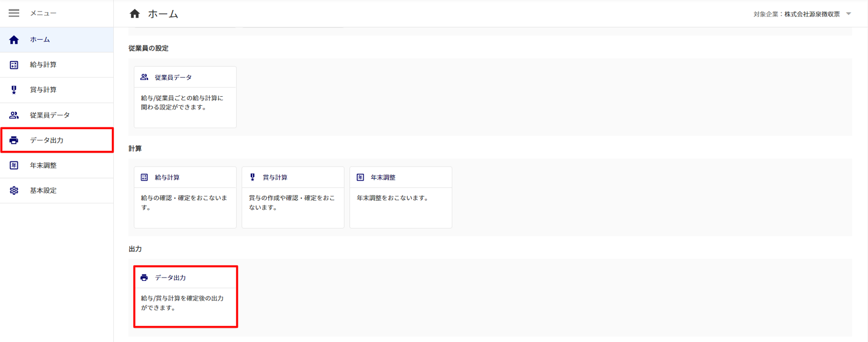This screenshot has width=868, height=342.
Task: Open 給与計算 in the sidebar menu
Action: click(x=57, y=65)
